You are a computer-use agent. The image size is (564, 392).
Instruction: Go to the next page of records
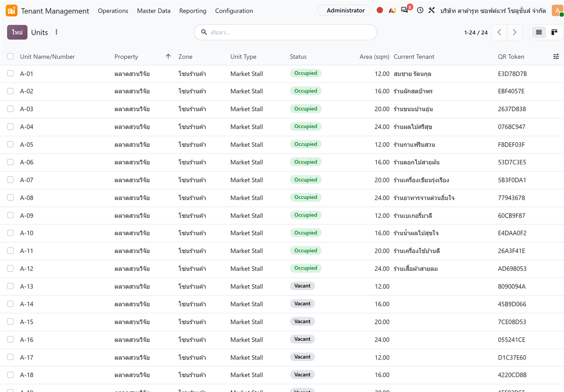click(515, 32)
